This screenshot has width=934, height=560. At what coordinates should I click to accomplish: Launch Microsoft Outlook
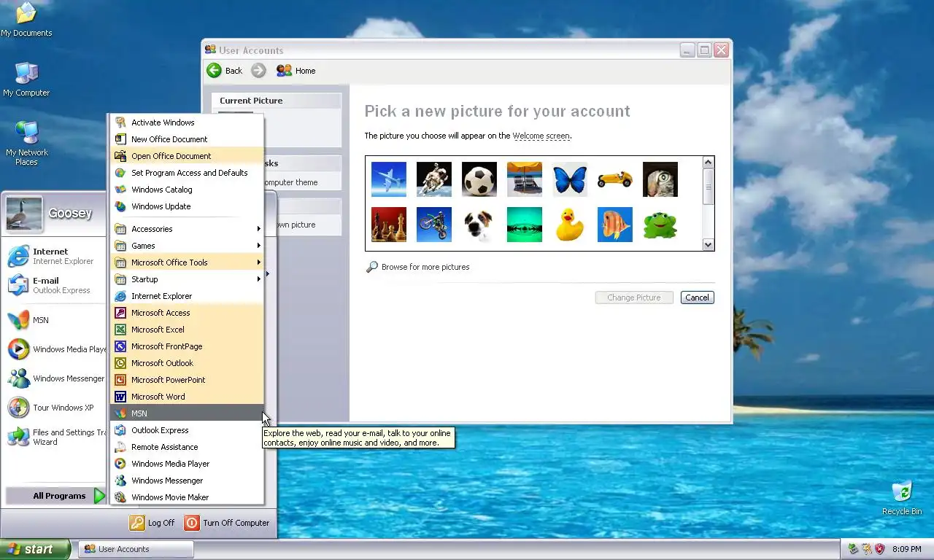click(187, 363)
